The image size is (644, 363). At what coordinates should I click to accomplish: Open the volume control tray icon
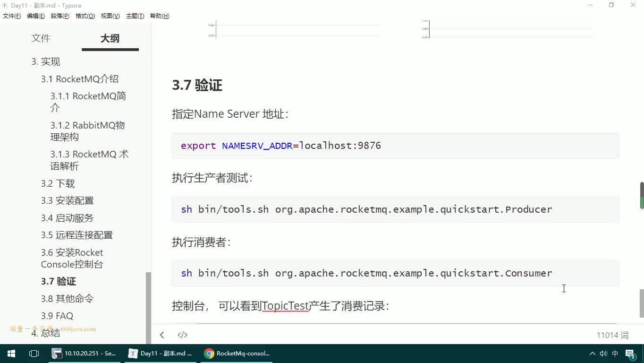[603, 353]
